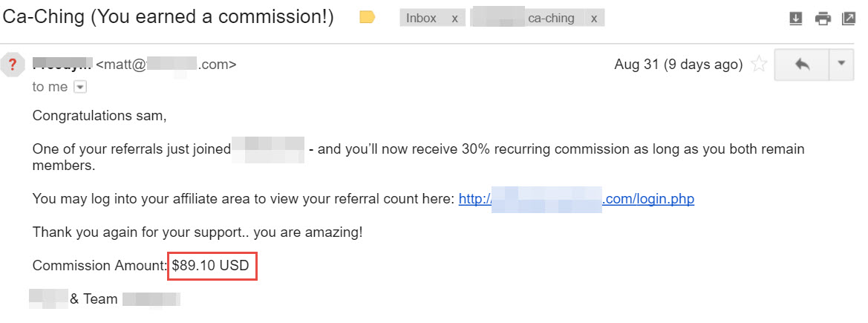Remove the Inbox label with its x

(454, 19)
